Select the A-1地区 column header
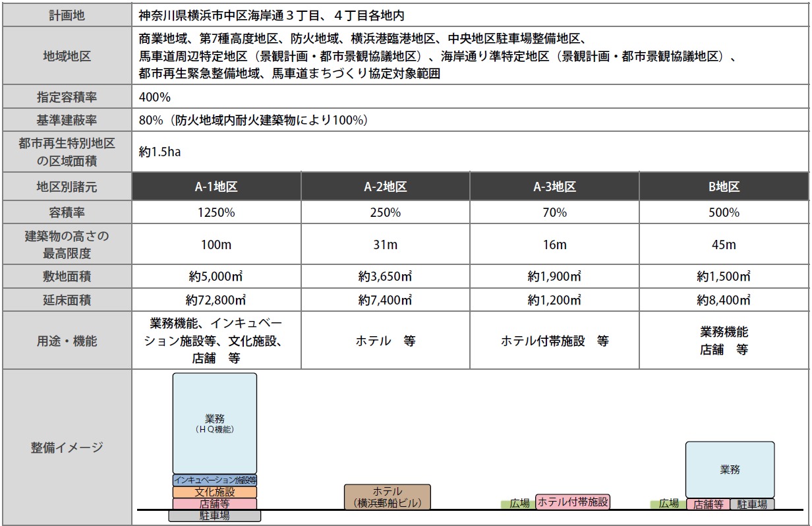The height and width of the screenshot is (526, 812). (217, 187)
